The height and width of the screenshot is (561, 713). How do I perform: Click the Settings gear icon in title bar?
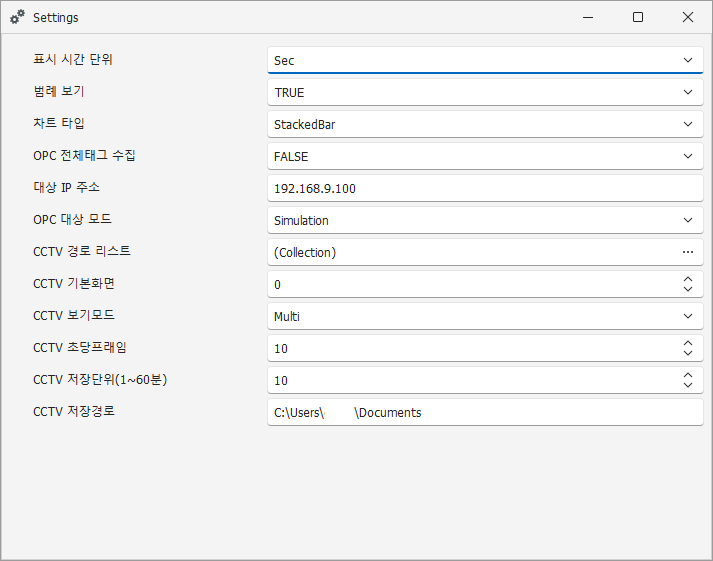point(17,17)
